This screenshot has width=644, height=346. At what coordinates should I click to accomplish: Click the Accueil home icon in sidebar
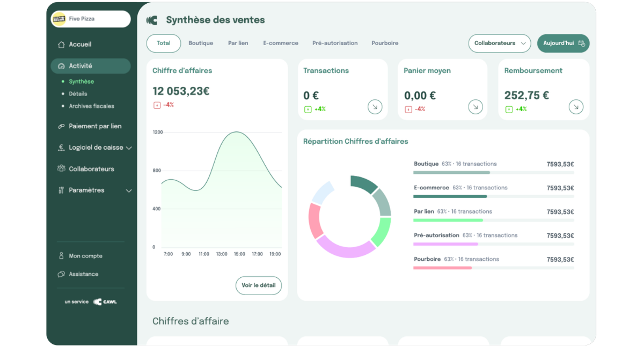(61, 45)
